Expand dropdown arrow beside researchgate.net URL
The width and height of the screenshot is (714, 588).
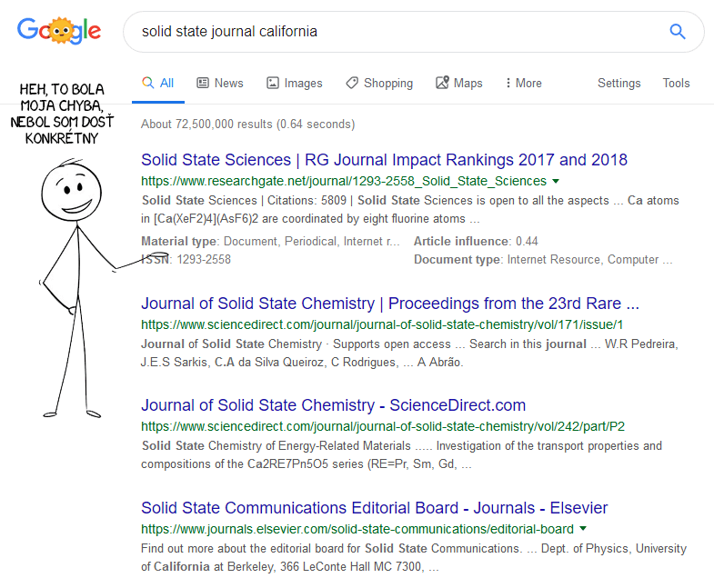[x=556, y=182]
